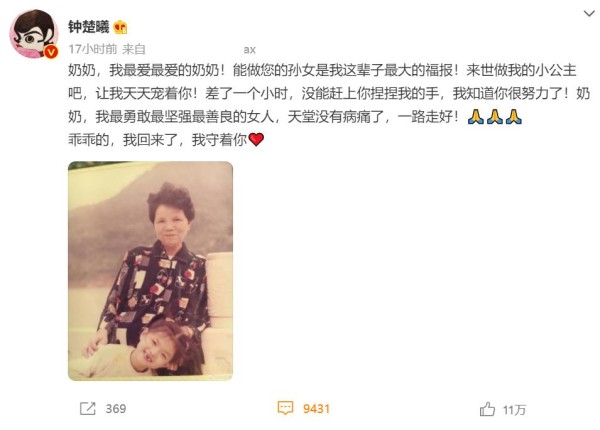Click the membership crown badge beside username
The image size is (600, 430).
click(x=121, y=27)
